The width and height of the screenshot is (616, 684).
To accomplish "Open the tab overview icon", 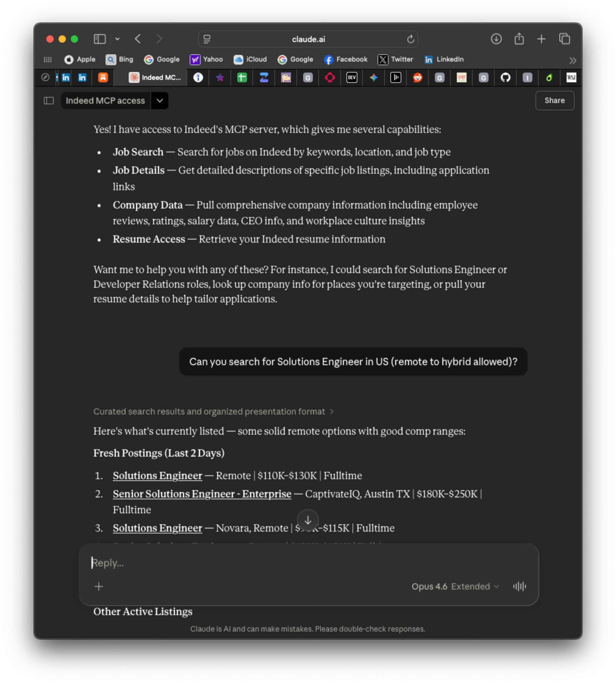I will [x=564, y=39].
